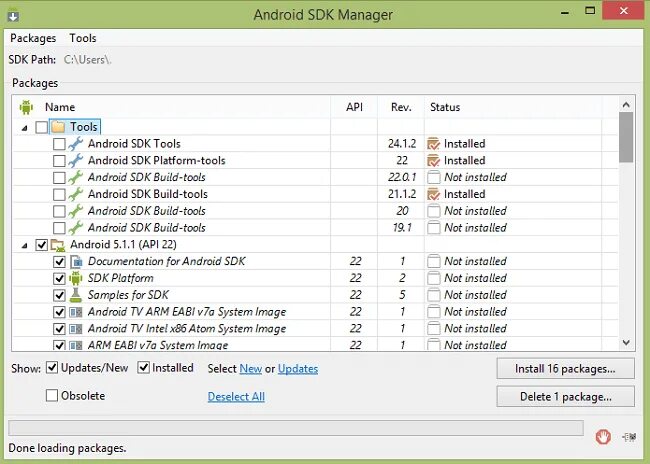Click the package list vertical scrollbar thumb

(x=626, y=137)
